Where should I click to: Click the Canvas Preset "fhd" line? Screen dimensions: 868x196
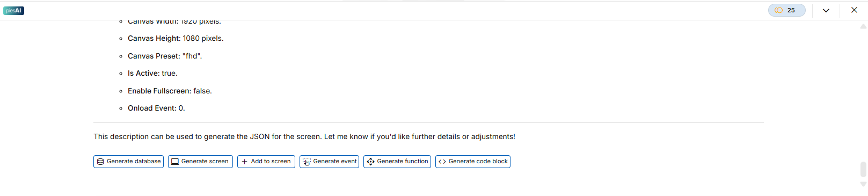point(165,56)
